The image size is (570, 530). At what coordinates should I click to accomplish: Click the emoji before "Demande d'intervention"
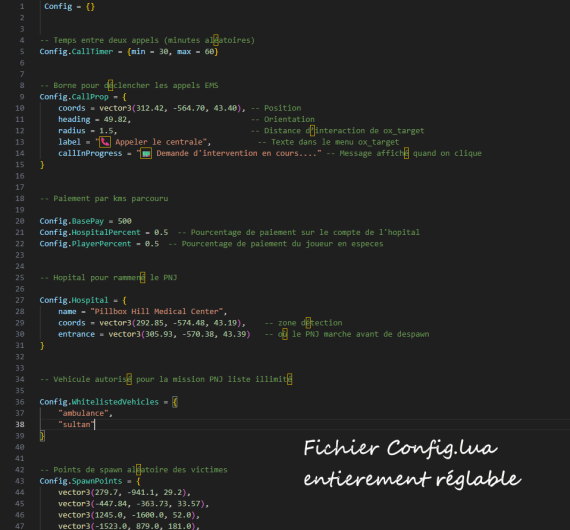tap(146, 153)
